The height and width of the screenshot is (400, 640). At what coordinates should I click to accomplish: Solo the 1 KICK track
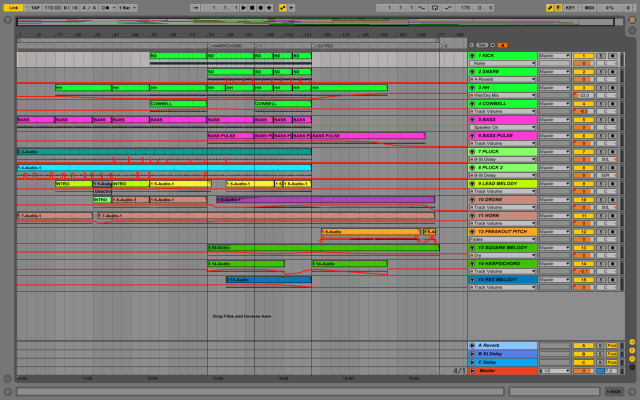click(x=600, y=55)
